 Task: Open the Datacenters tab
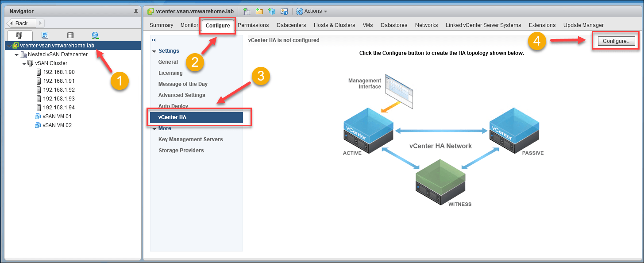click(291, 25)
